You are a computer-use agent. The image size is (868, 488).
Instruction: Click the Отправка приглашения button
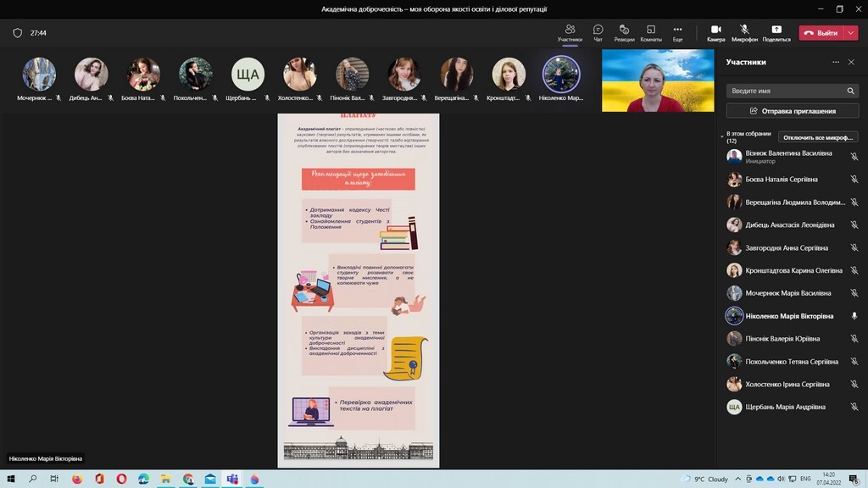(792, 111)
